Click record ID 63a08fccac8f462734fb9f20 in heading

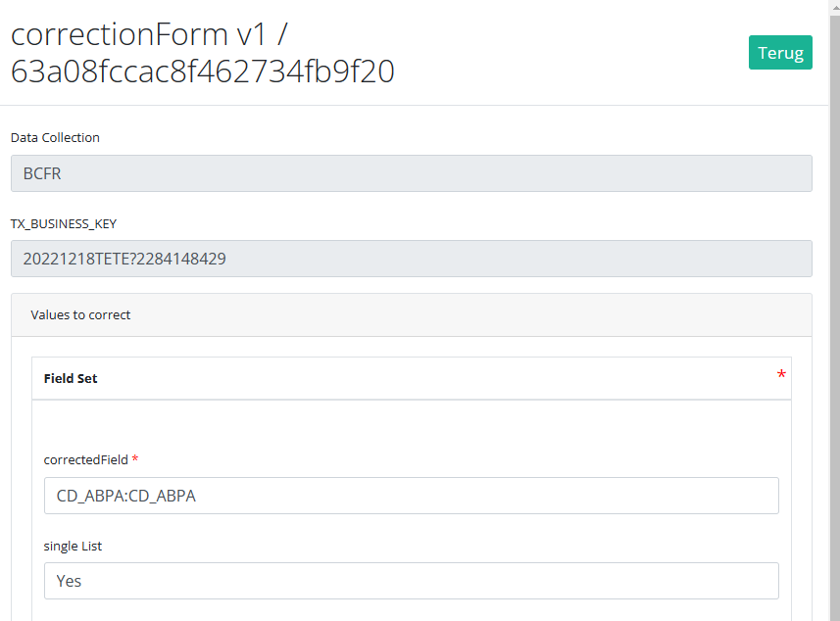[x=203, y=71]
